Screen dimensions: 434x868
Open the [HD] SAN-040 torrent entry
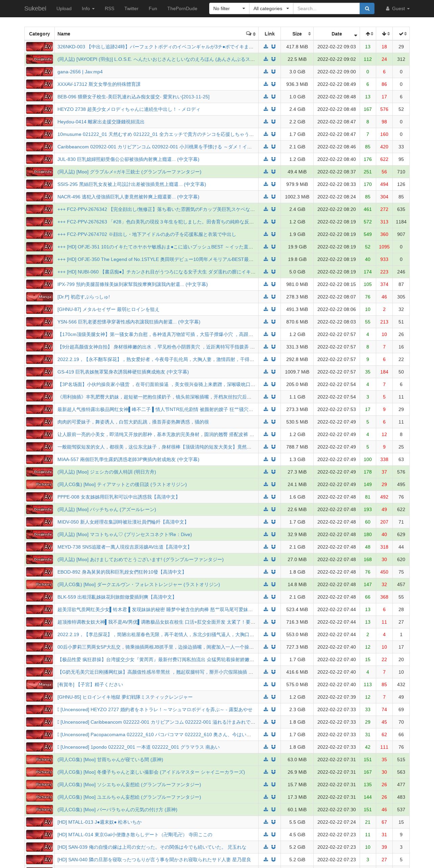[x=154, y=860]
